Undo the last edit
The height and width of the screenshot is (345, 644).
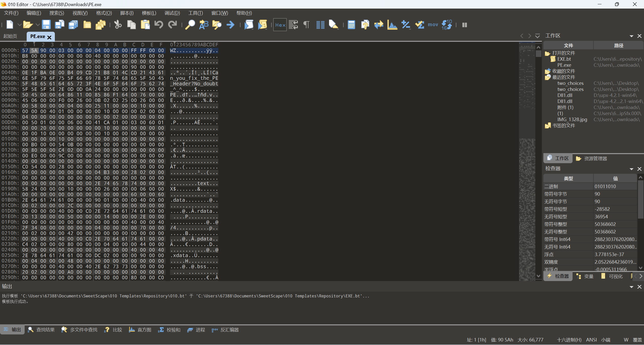pos(159,25)
